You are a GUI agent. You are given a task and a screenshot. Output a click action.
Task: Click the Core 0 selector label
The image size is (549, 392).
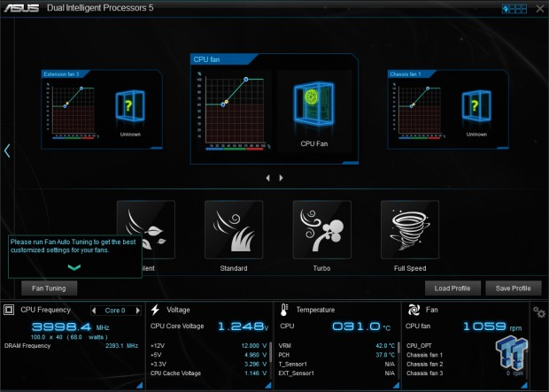click(x=115, y=311)
